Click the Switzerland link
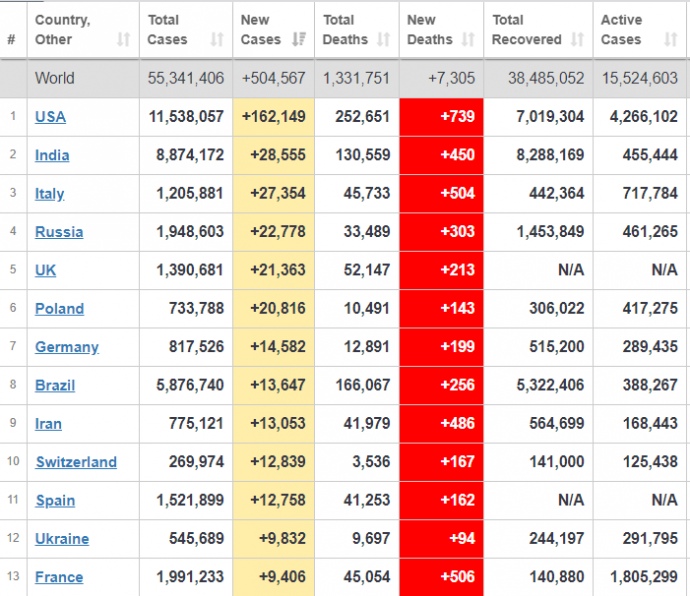Image resolution: width=690 pixels, height=596 pixels. click(x=76, y=462)
